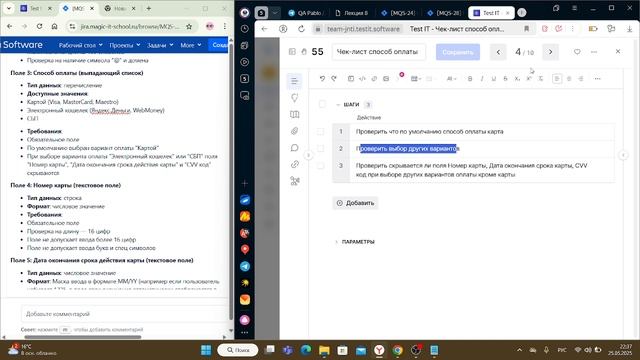This screenshot has width=640, height=360.
Task: Open More dropdown in Jira
Action: (x=191, y=45)
